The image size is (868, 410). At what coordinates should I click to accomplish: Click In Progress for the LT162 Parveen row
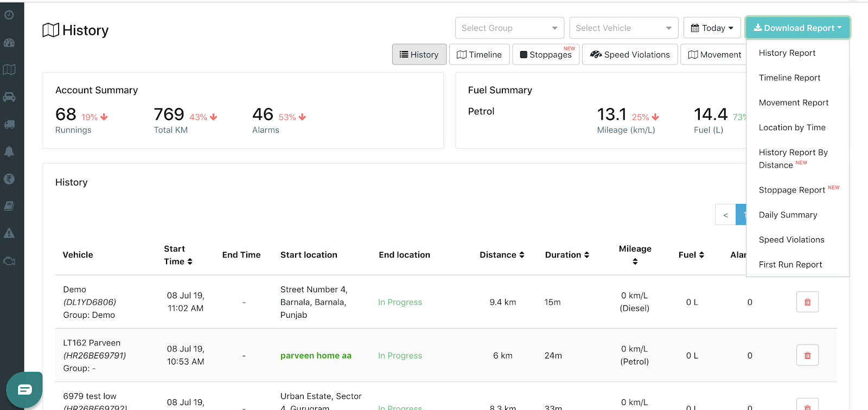click(400, 356)
